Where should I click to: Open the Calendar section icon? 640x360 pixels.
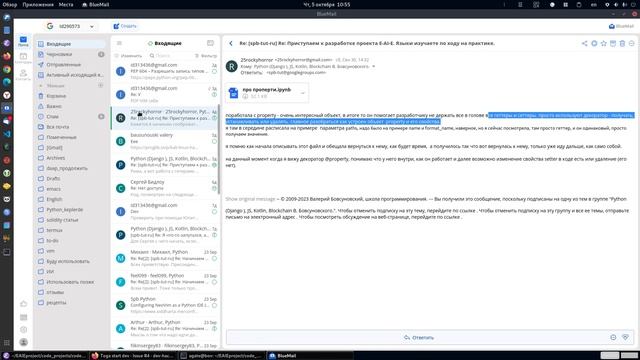pos(23,58)
